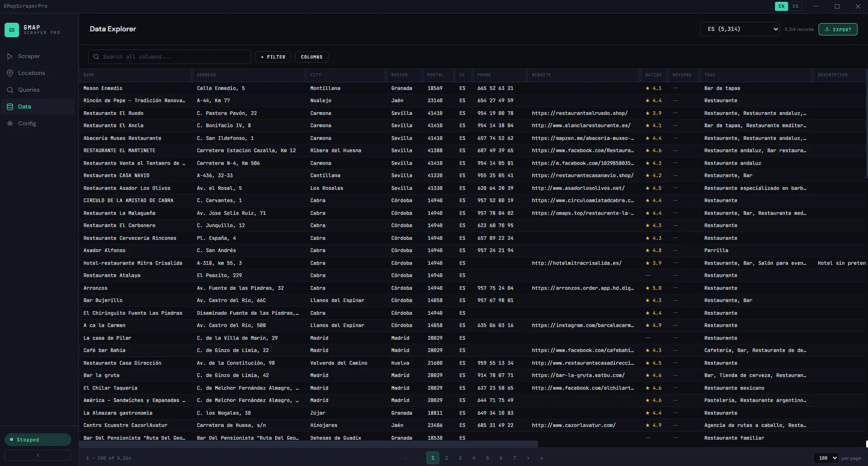Click the Queries magnifier icon
The height and width of the screenshot is (466, 868).
[x=10, y=90]
